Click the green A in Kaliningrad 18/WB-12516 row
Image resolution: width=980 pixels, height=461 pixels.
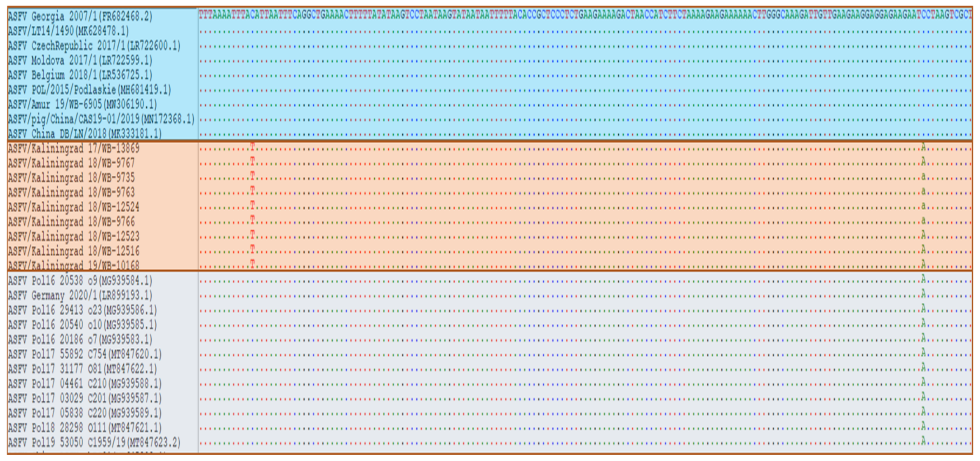[x=923, y=249]
